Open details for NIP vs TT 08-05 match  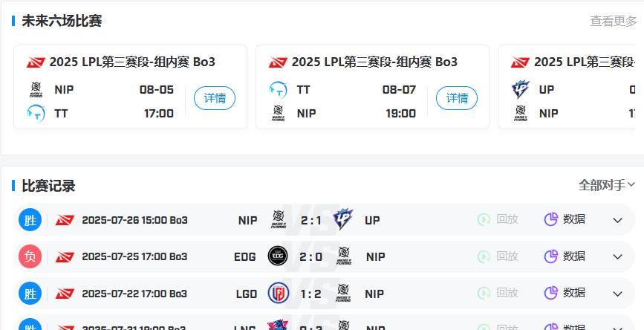[x=215, y=98]
